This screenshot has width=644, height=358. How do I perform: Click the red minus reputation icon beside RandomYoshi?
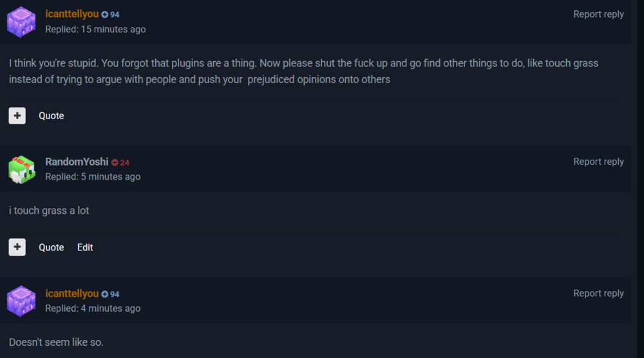pos(115,162)
